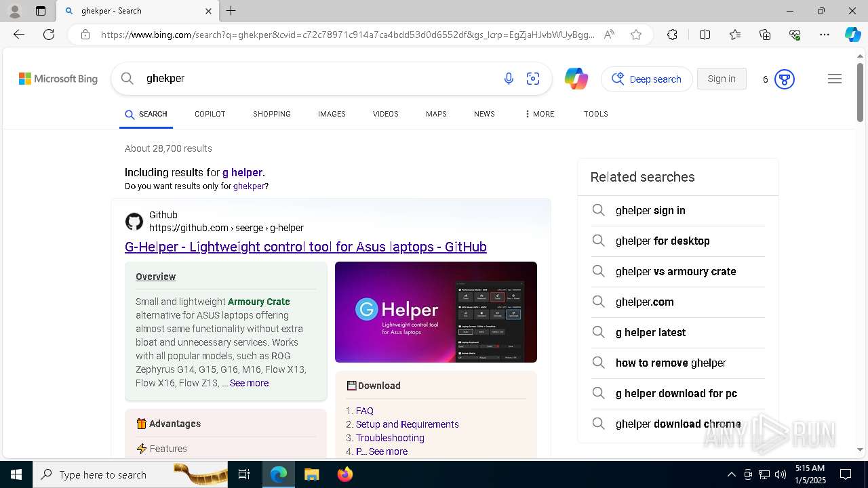
Task: Activate the Read aloud icon in address bar
Action: click(609, 35)
